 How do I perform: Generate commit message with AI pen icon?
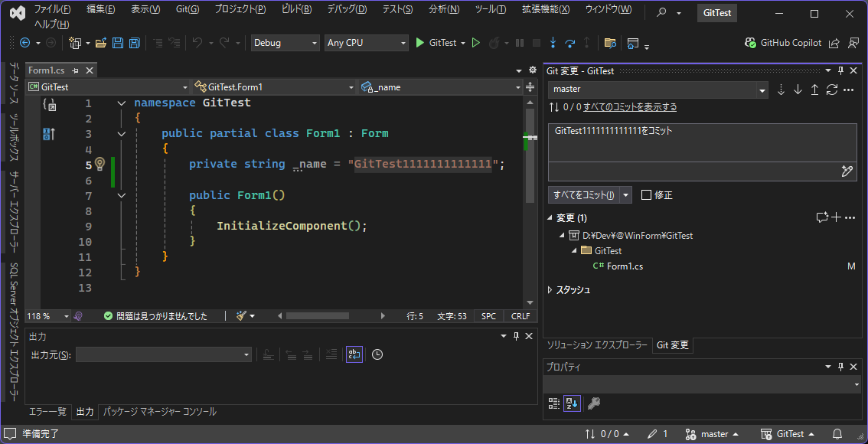click(x=847, y=171)
